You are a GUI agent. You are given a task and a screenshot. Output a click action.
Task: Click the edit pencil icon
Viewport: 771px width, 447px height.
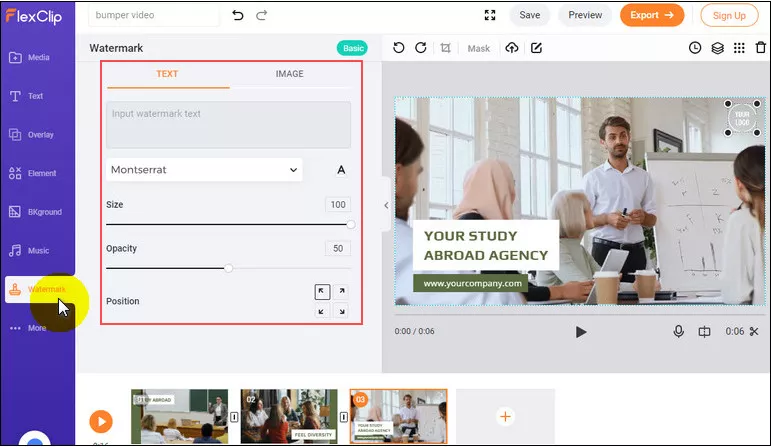536,48
